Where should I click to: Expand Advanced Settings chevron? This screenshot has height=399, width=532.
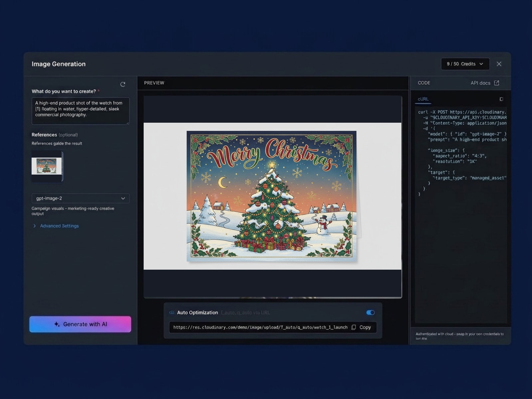tap(34, 226)
